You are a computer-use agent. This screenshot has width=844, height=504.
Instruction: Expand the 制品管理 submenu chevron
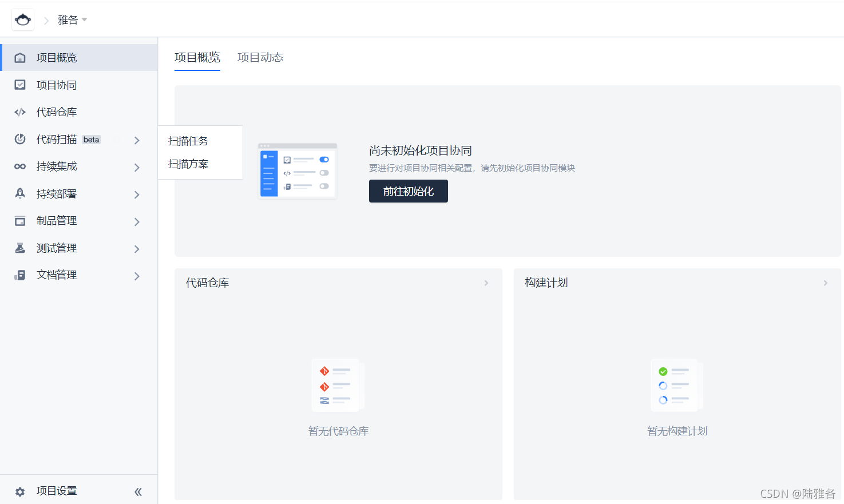(137, 221)
